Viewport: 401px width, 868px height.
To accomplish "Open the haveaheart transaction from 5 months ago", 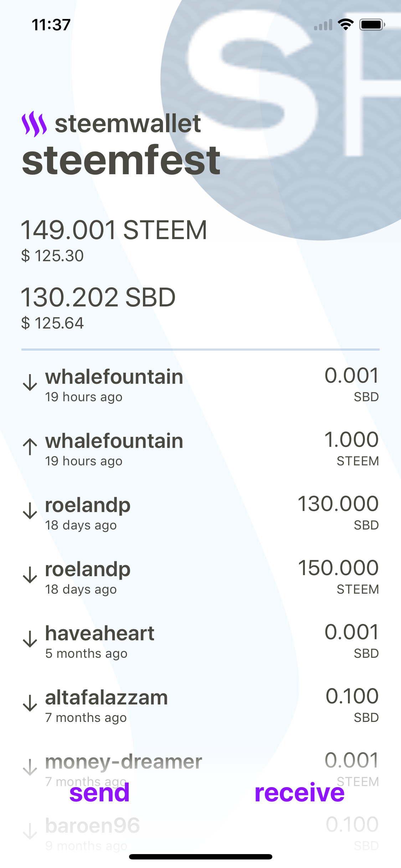I will click(x=200, y=641).
